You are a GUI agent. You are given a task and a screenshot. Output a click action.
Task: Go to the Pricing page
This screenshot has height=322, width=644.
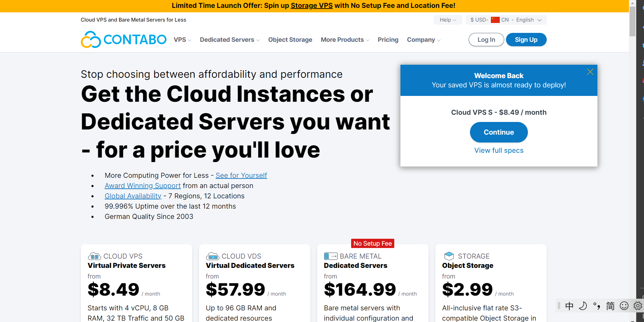click(x=388, y=40)
